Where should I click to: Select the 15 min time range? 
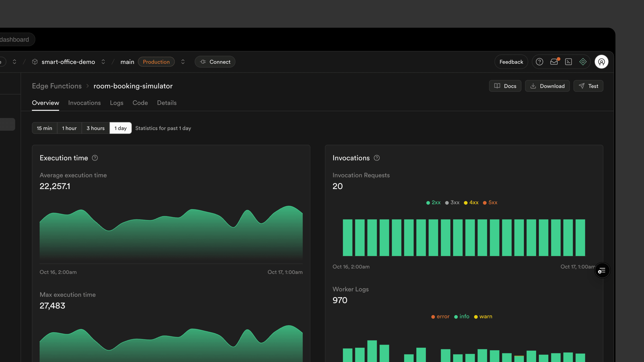44,128
